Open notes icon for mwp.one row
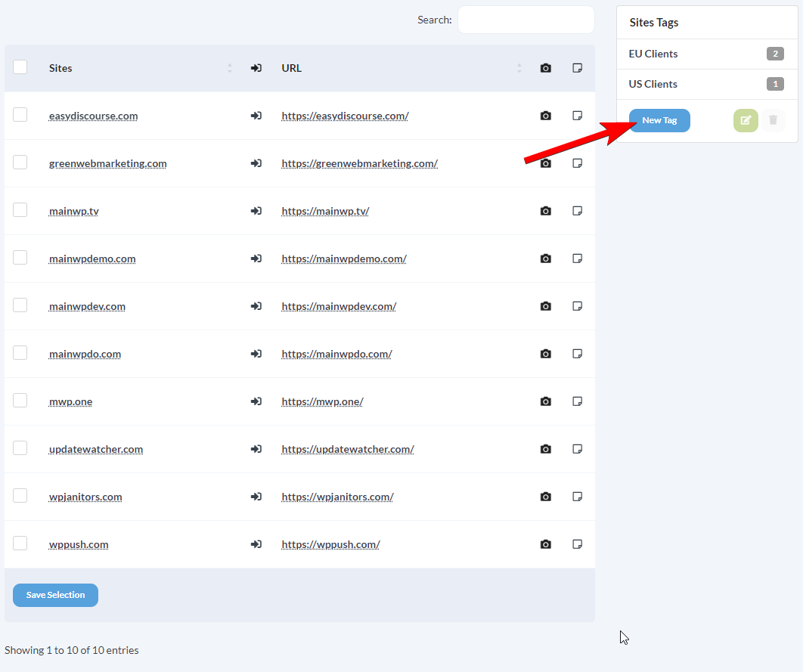The image size is (803, 672). [577, 401]
